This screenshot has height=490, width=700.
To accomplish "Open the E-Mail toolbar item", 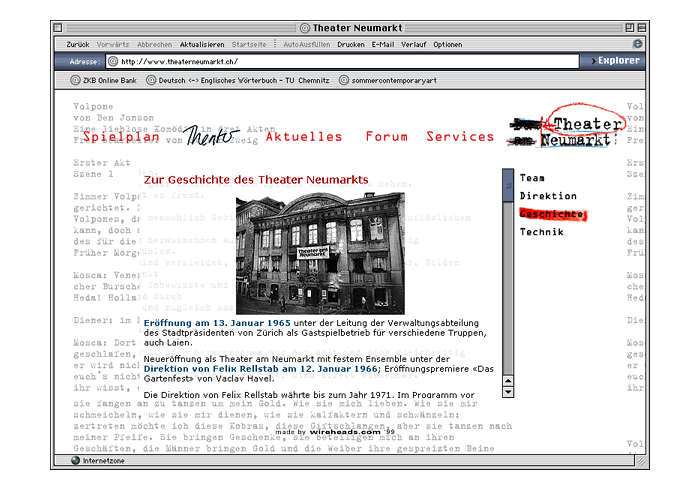I will point(383,45).
